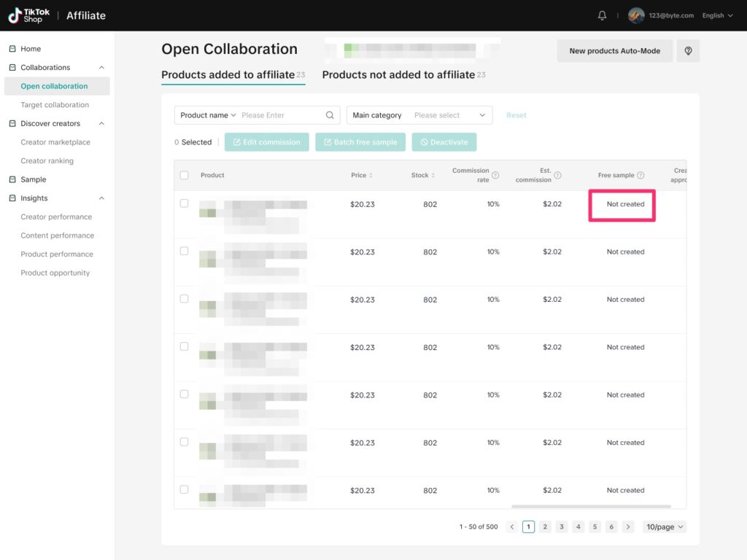Open Product performance in sidebar
The height and width of the screenshot is (560, 747).
click(x=57, y=254)
